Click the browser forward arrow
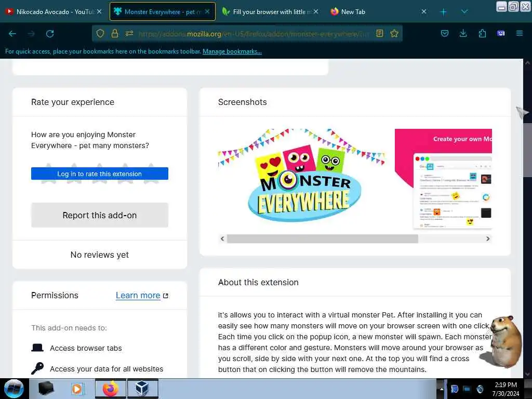 (31, 34)
